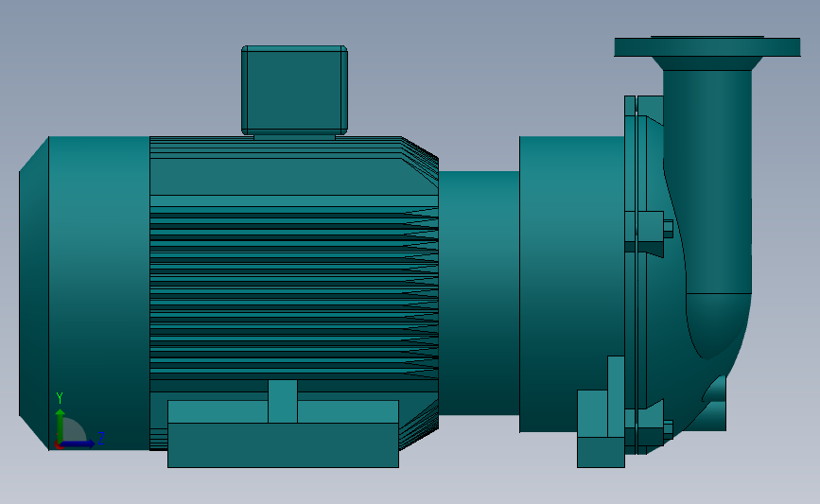
Task: Click the red X axis origin of the triad
Action: tap(58, 445)
